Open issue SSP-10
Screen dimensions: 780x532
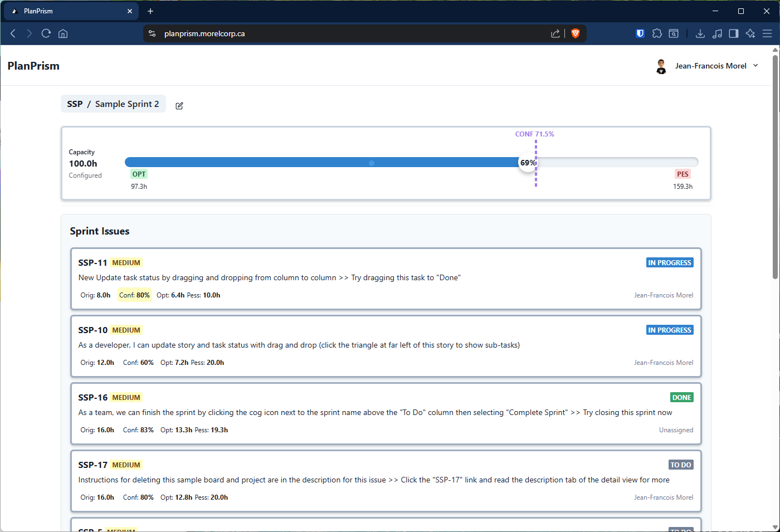tap(92, 330)
